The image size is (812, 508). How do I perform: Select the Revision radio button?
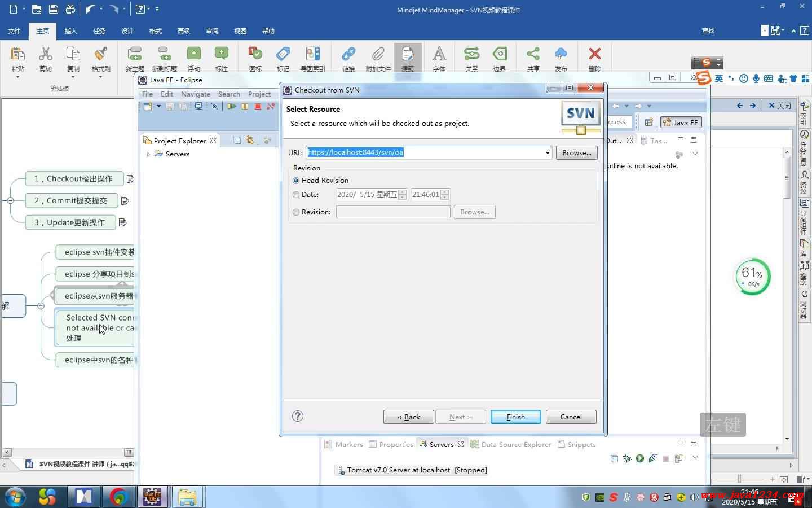(296, 212)
